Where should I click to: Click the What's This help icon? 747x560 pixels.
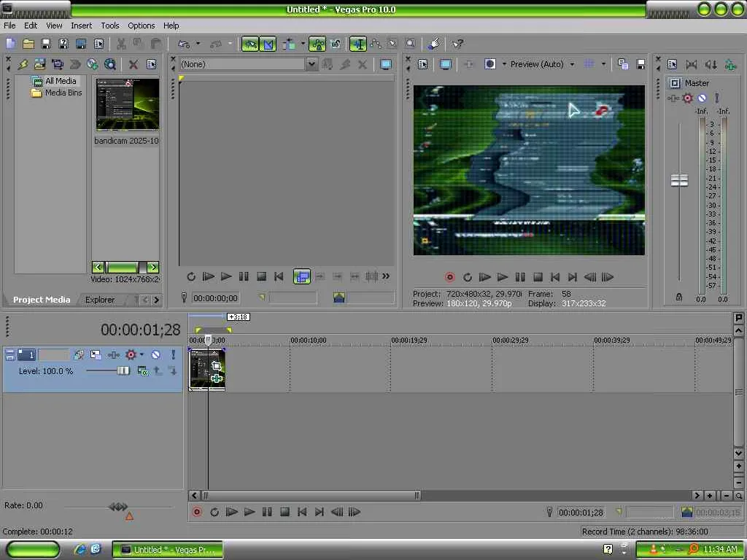[457, 44]
